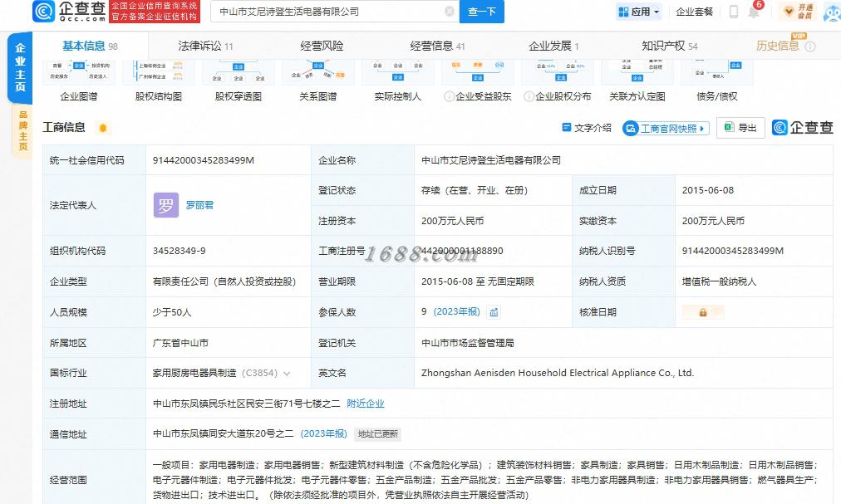Click info icon beside 历史信息
This screenshot has height=504, width=841.
[810, 46]
